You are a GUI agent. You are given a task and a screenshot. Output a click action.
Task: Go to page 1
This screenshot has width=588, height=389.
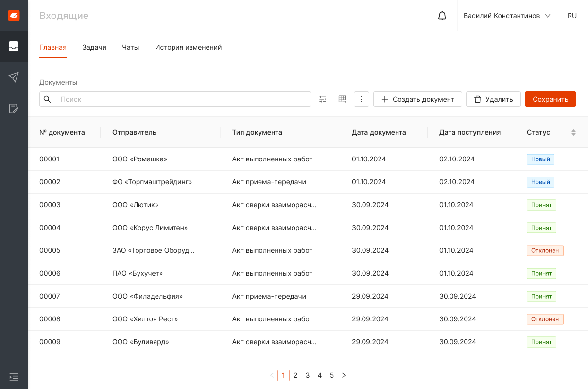[283, 375]
